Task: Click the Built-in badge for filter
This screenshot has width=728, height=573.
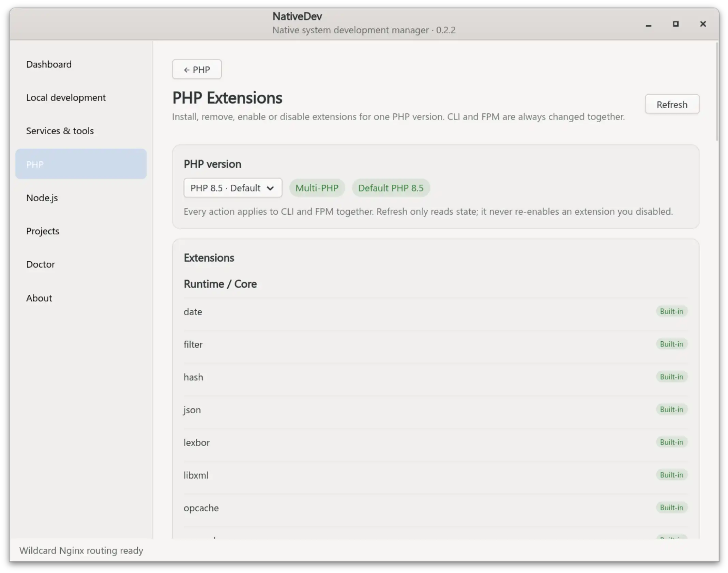Action: (x=671, y=344)
